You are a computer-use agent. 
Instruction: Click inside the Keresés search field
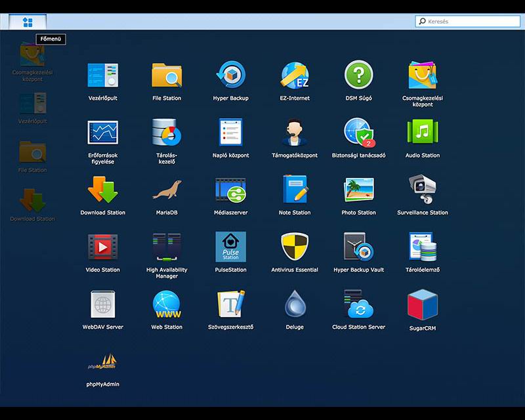pyautogui.click(x=469, y=20)
